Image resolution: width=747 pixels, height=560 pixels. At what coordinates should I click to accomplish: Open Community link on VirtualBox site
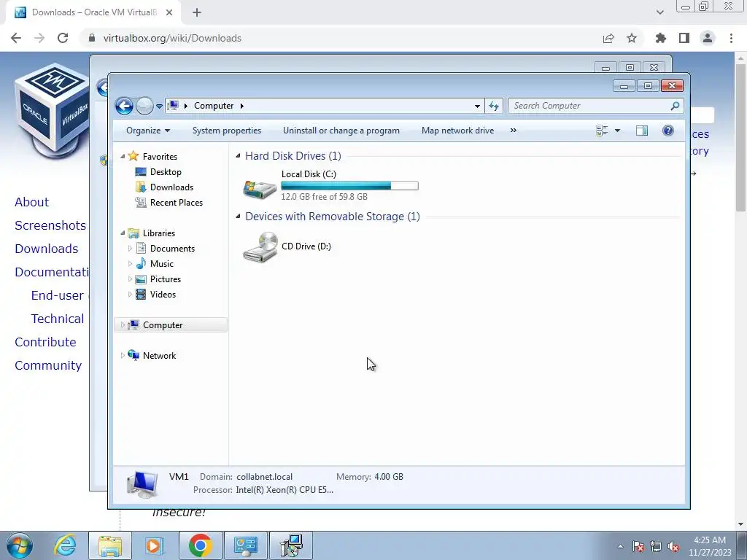[48, 365]
